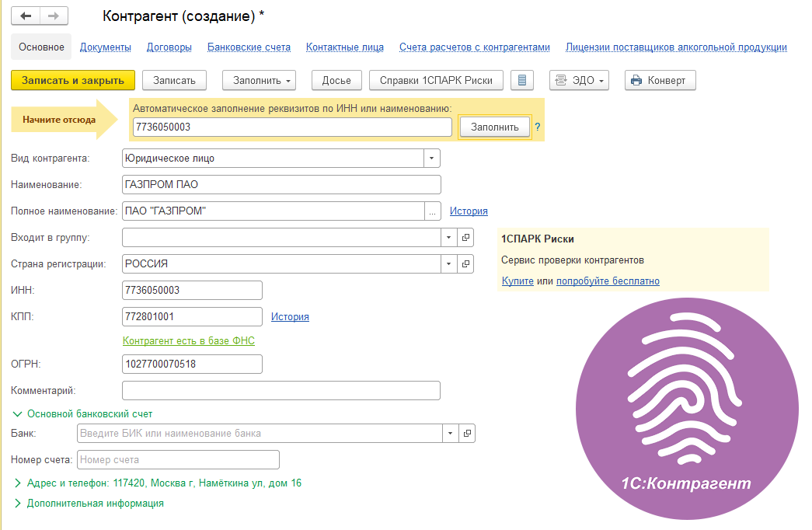Click the Банк input field
Viewport: 812px width, 530px height.
[x=260, y=433]
